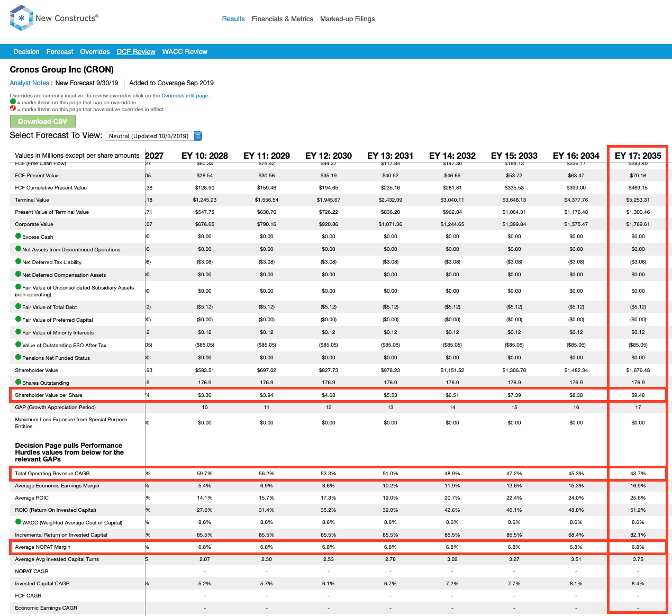This screenshot has width=672, height=616.
Task: Click the Total Operating Revenue CAGR row label
Action: 52,474
